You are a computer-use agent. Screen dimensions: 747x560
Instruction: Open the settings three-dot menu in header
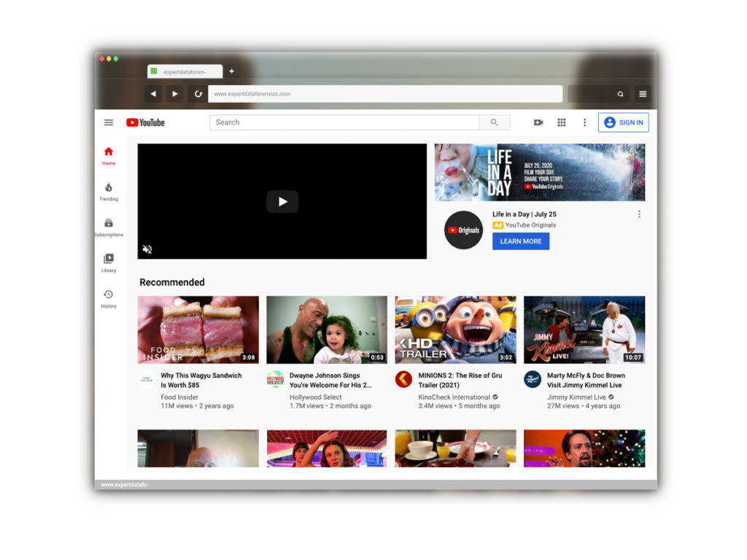[x=584, y=122]
